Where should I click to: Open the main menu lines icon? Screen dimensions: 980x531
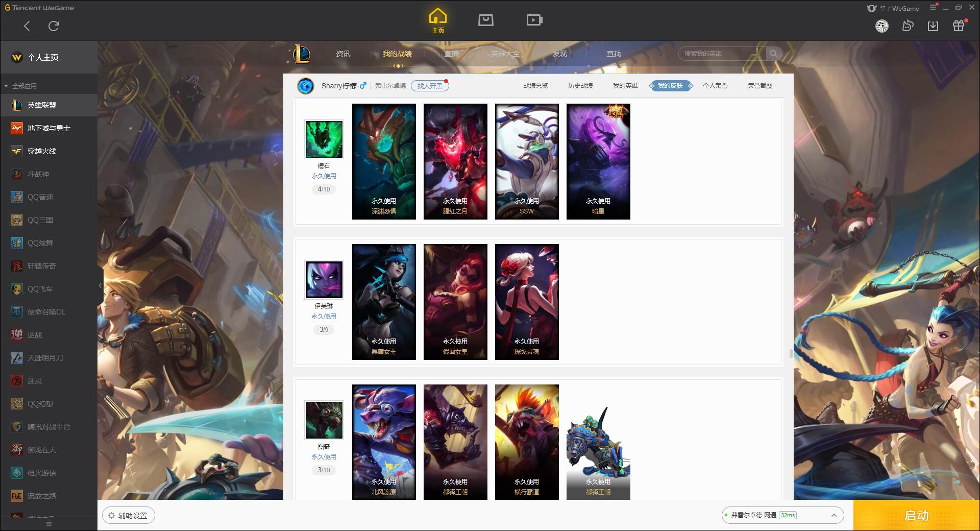(x=934, y=7)
